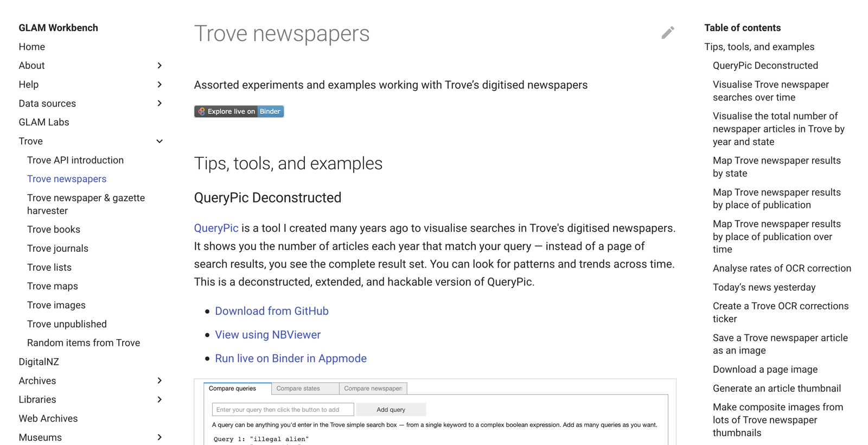Switch to the Compare states tab
868x445 pixels.
tap(305, 389)
